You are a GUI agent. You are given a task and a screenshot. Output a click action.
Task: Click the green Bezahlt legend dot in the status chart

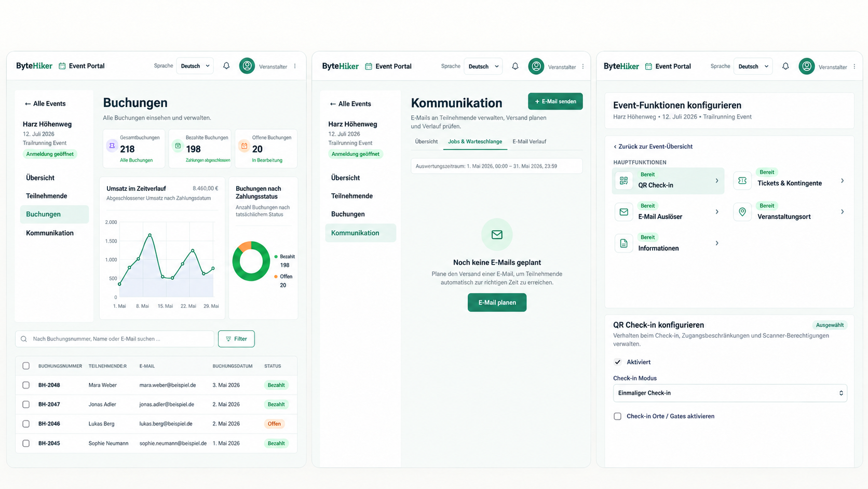coord(276,257)
